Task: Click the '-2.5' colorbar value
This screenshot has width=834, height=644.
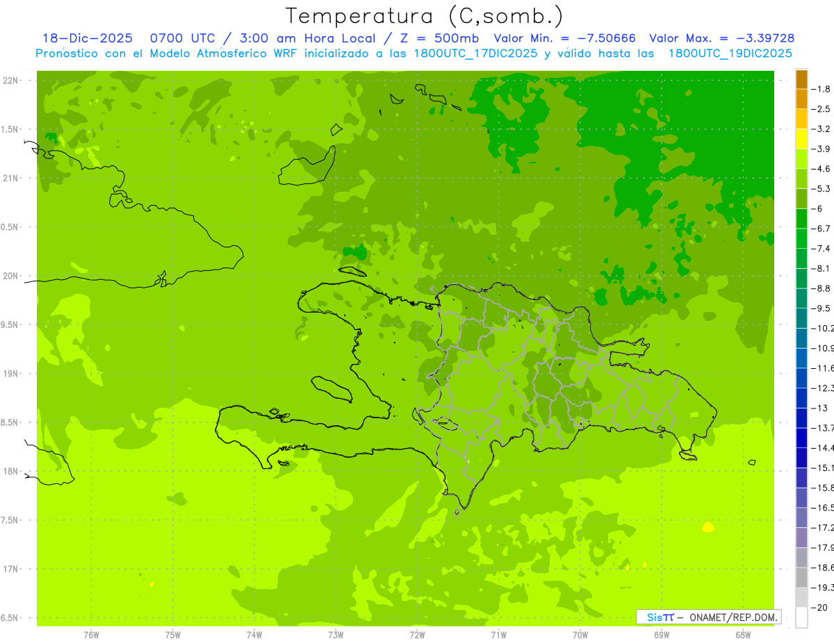Action: click(821, 109)
